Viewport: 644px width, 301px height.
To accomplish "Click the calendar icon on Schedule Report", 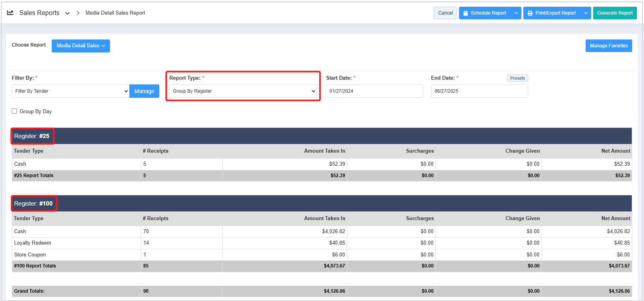I will tap(465, 13).
